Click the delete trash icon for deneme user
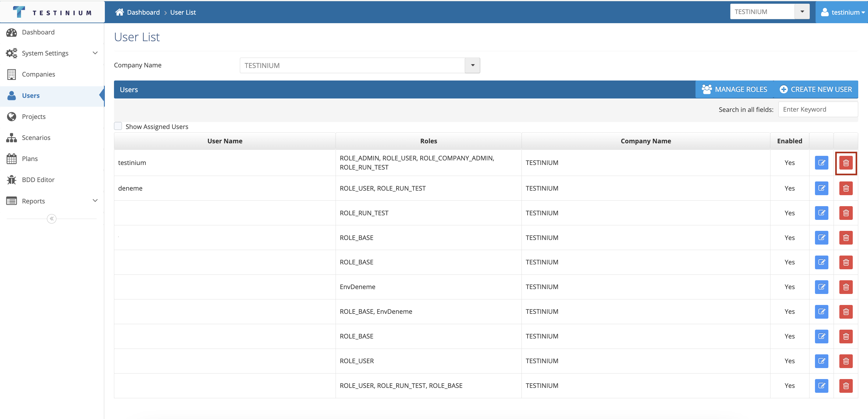The width and height of the screenshot is (868, 419). (845, 188)
